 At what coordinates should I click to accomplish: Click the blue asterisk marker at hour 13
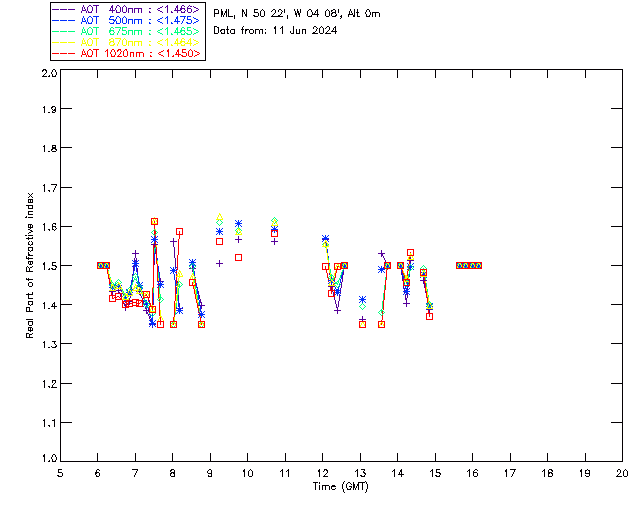[x=362, y=300]
